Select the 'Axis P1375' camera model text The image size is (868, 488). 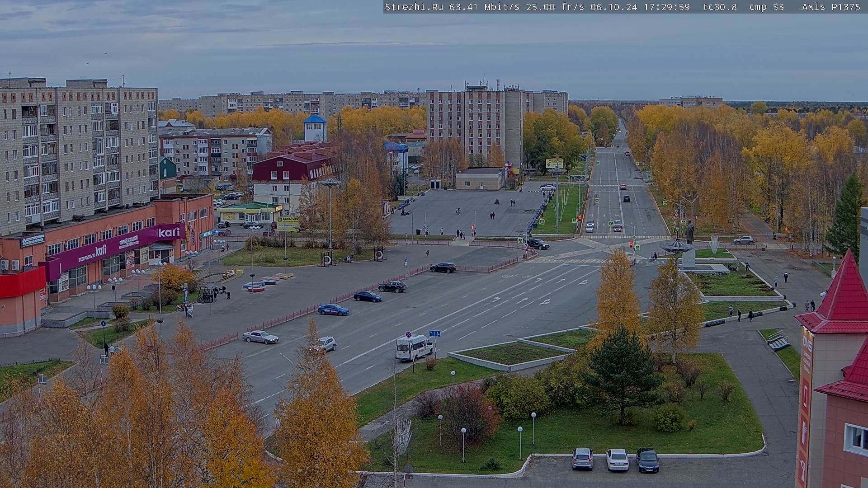[831, 7]
